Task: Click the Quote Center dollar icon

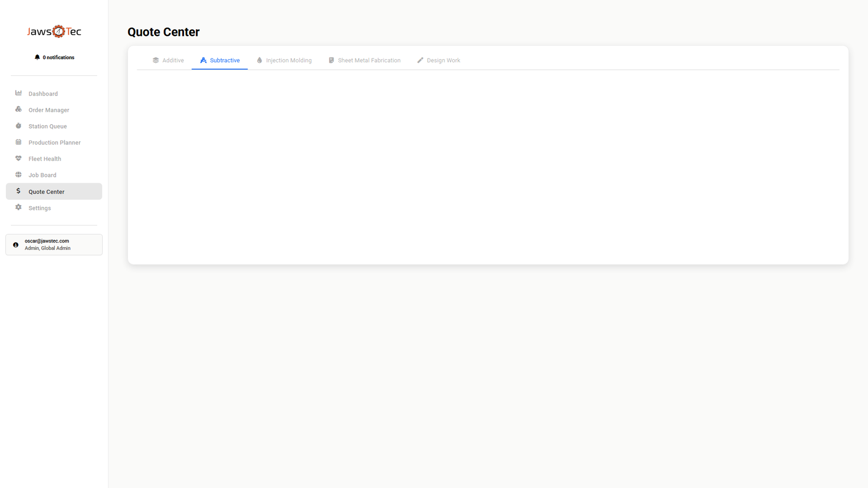Action: pyautogui.click(x=18, y=191)
